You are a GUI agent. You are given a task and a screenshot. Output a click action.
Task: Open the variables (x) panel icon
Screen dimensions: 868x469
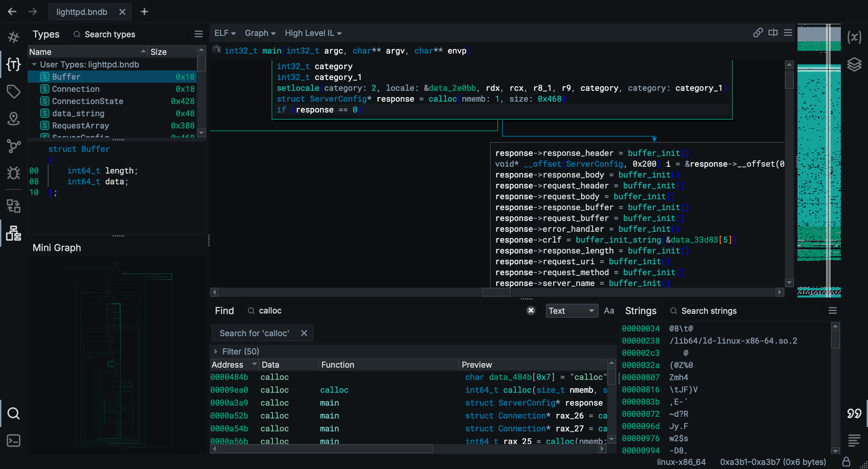[854, 37]
